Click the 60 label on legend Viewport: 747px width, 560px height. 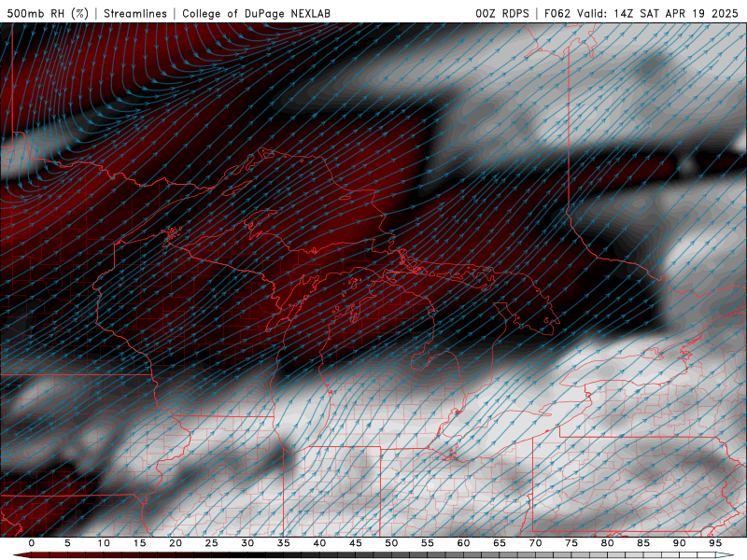463,543
